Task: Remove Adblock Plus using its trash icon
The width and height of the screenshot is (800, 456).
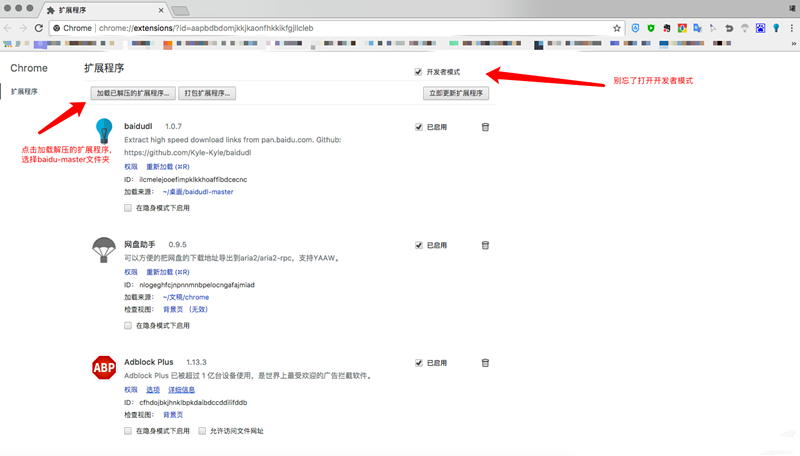Action: [x=485, y=363]
